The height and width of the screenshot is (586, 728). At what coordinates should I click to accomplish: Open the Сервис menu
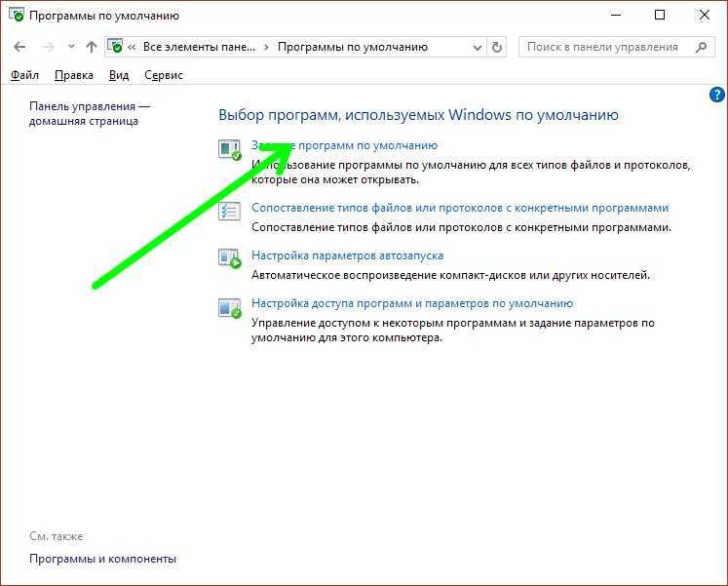[164, 75]
